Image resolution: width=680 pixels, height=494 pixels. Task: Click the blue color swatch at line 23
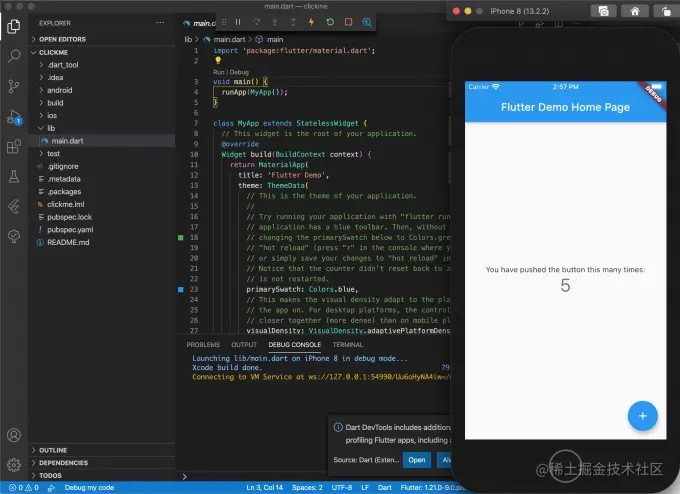click(181, 289)
